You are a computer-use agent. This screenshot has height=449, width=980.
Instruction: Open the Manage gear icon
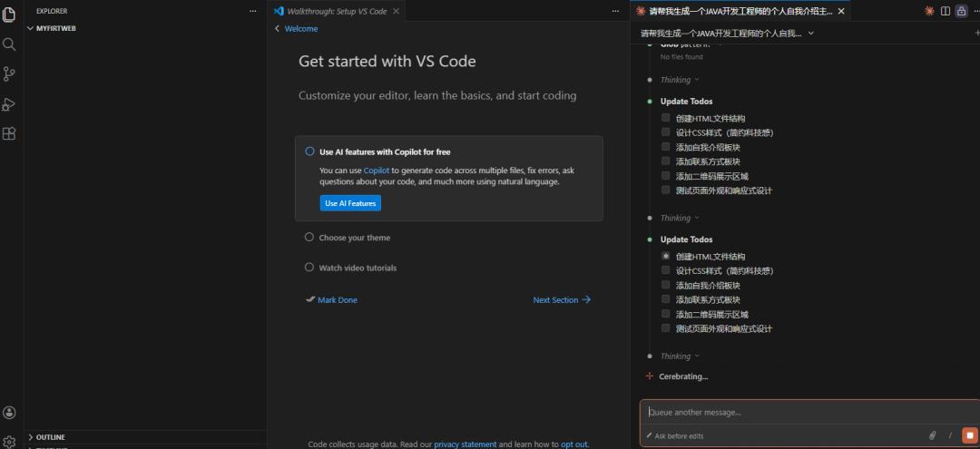(x=9, y=441)
